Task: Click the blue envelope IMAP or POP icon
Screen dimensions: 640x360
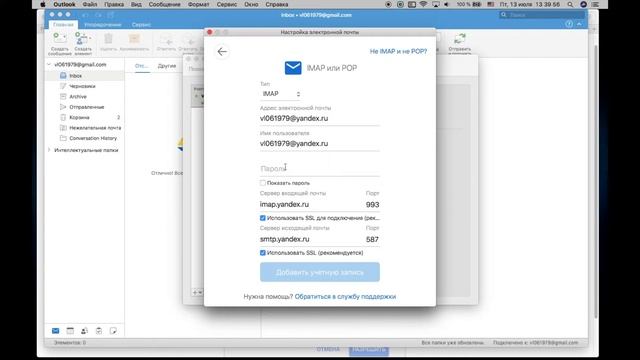Action: point(293,68)
